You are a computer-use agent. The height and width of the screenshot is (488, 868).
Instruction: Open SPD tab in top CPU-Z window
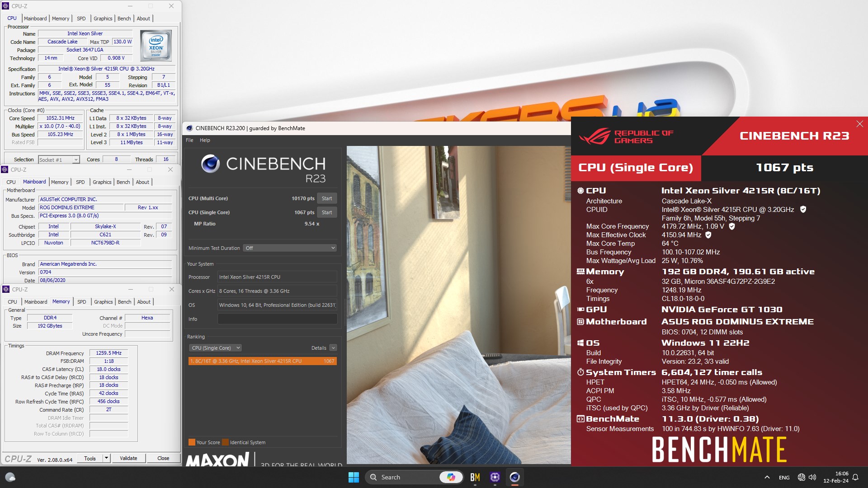coord(81,19)
